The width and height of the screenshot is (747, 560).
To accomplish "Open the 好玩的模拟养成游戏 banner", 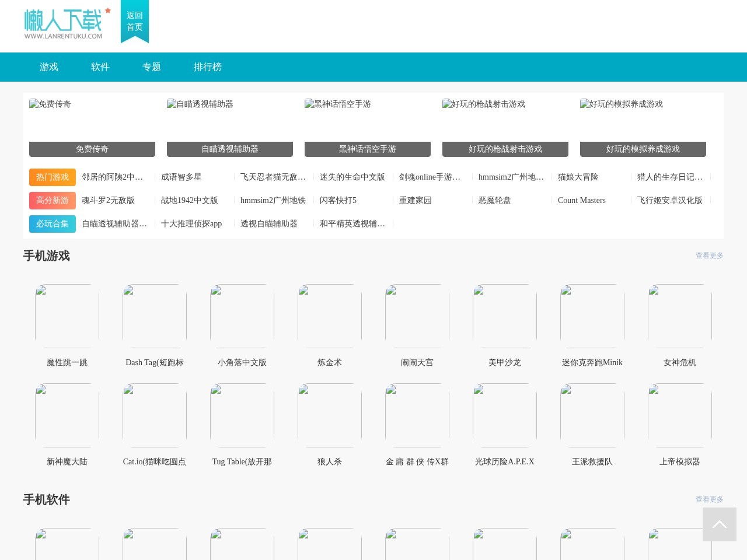I will tap(643, 149).
